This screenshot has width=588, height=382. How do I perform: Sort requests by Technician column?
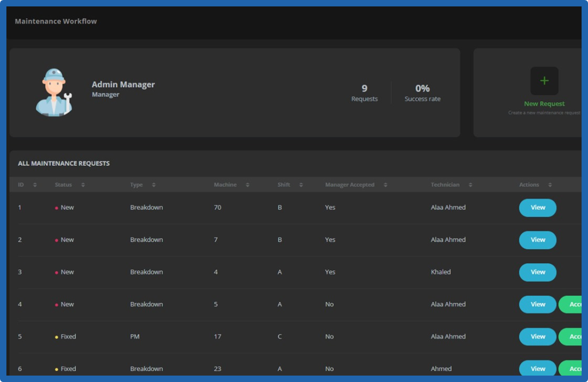click(x=470, y=185)
